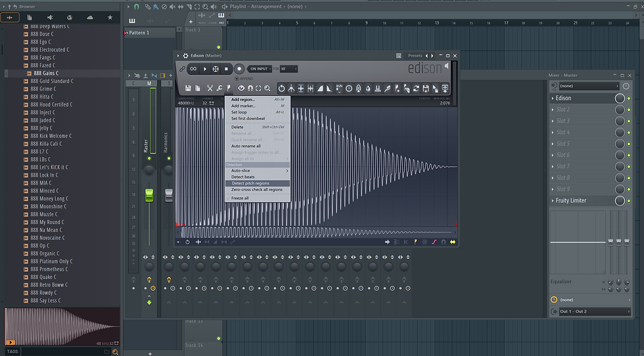This screenshot has width=644, height=356.
Task: Toggle Fruity Limiter enable LED
Action: (x=628, y=201)
